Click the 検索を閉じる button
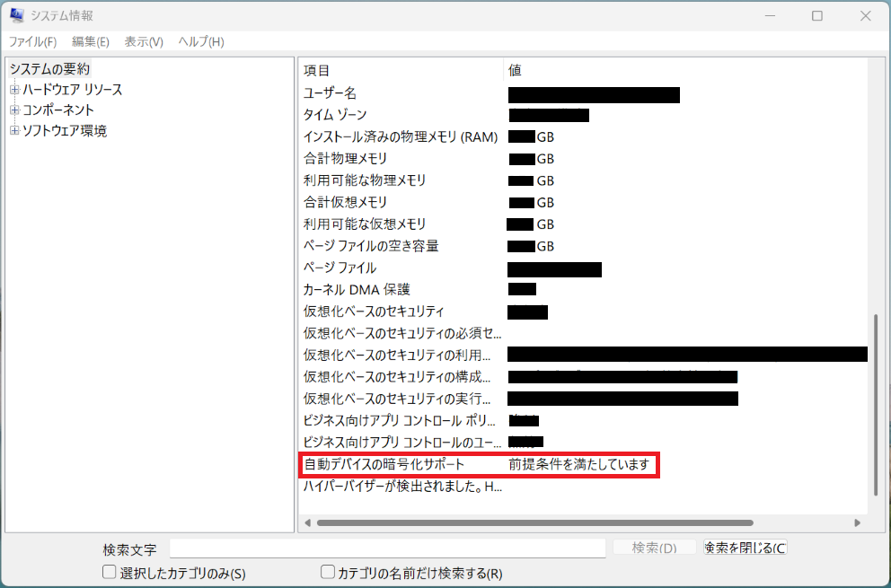This screenshot has width=891, height=588. tap(745, 548)
